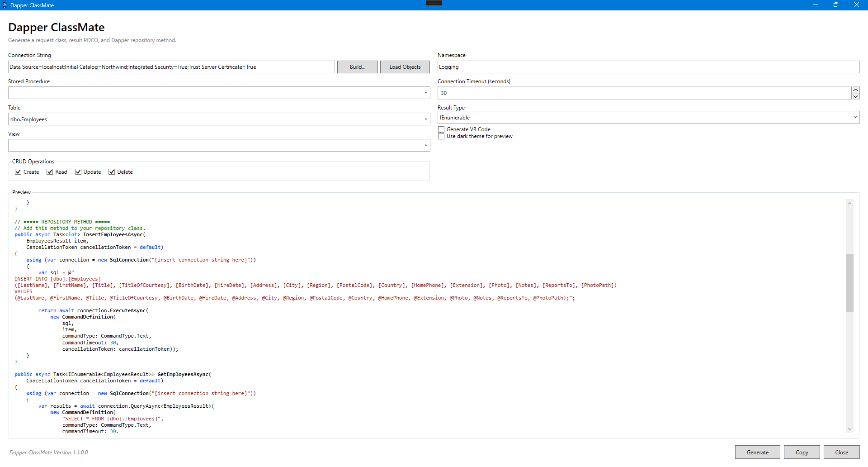The width and height of the screenshot is (868, 467).
Task: Click the Load Objects button
Action: tap(405, 67)
